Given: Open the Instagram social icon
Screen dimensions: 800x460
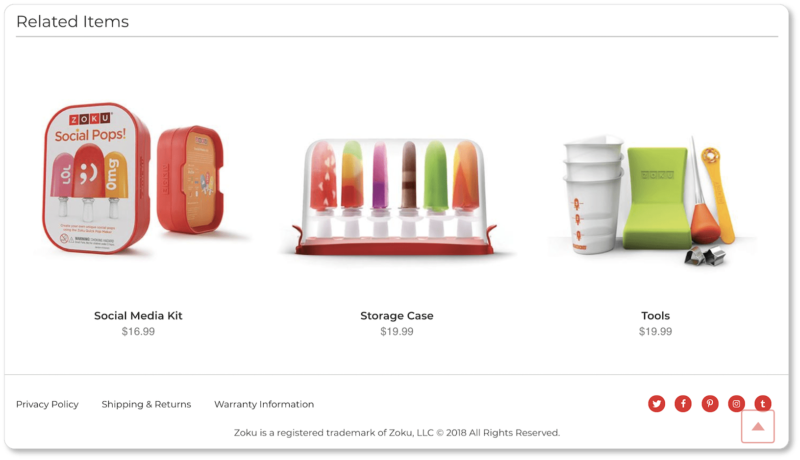Looking at the screenshot, I should [x=736, y=404].
